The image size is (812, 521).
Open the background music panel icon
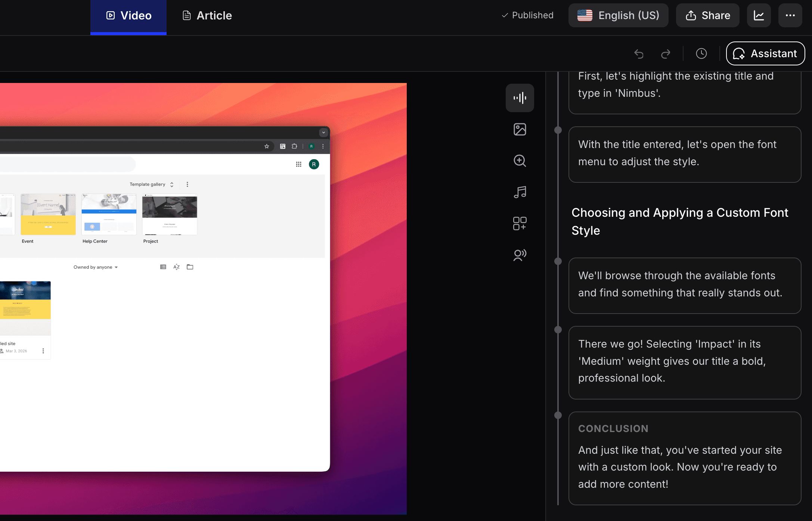click(520, 192)
